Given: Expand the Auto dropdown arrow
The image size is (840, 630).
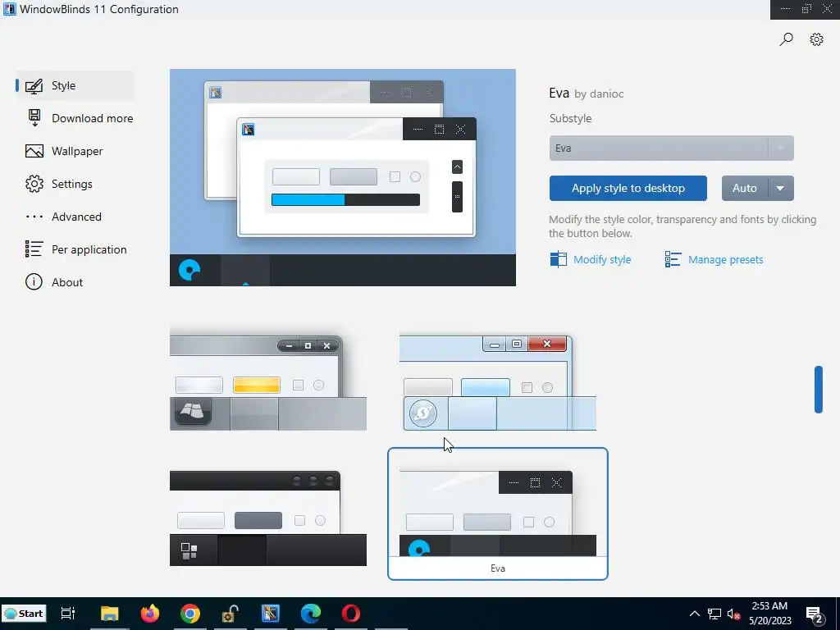Looking at the screenshot, I should tap(781, 188).
